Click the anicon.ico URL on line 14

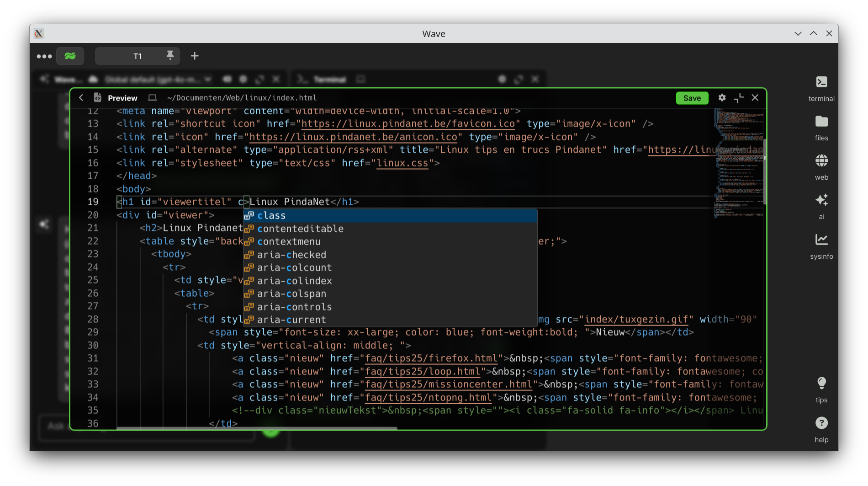tap(353, 137)
